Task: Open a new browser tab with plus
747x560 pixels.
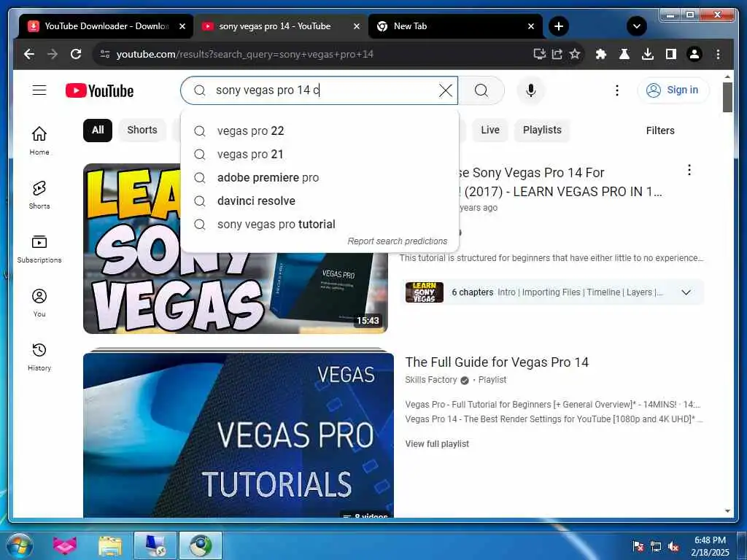Action: [x=559, y=26]
